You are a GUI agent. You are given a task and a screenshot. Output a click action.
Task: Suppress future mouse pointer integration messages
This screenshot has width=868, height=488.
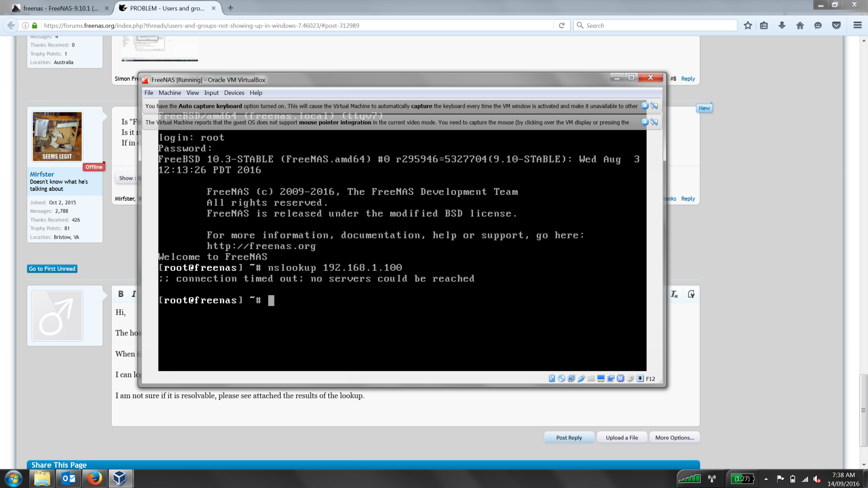pos(654,122)
